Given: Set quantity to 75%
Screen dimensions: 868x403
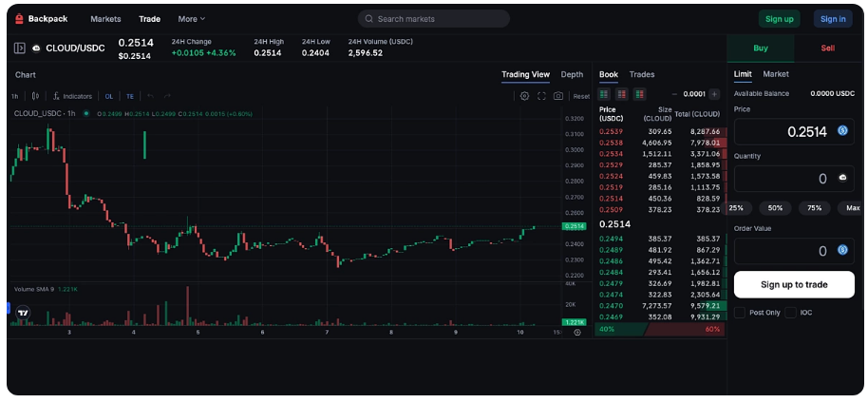Looking at the screenshot, I should [814, 208].
